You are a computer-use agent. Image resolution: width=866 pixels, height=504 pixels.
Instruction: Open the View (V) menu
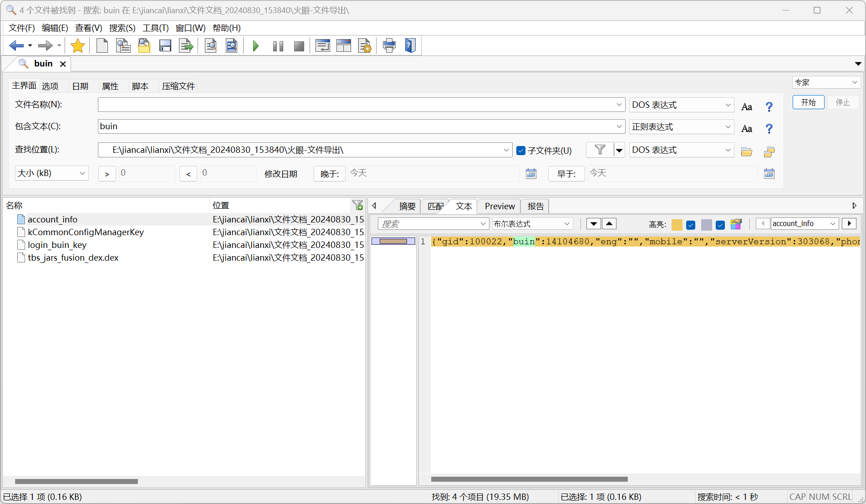88,28
